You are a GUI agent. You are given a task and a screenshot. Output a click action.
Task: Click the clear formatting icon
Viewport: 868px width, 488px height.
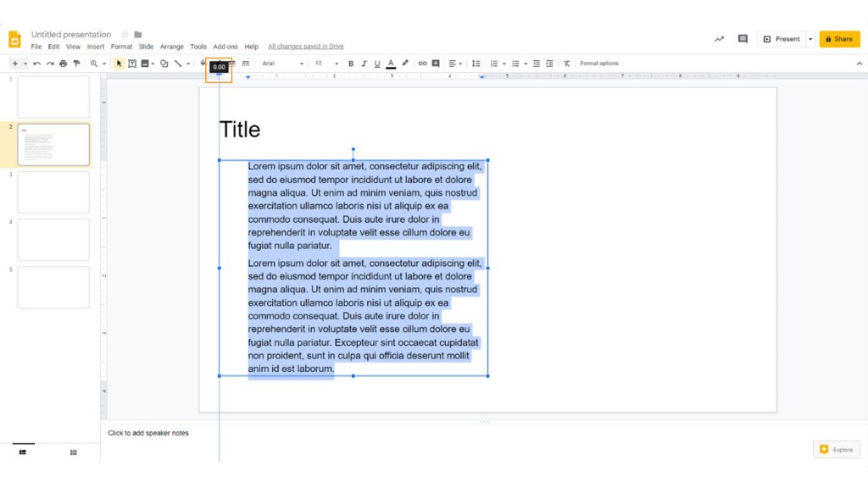(567, 64)
